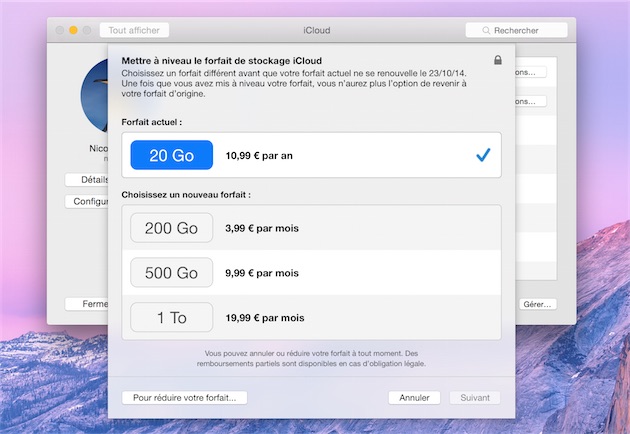This screenshot has height=434, width=630.
Task: Click the partially hidden Configurer button
Action: [87, 201]
